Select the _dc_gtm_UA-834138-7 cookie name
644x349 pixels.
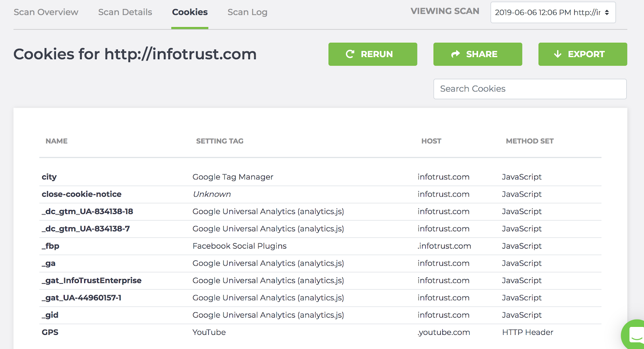coord(86,229)
